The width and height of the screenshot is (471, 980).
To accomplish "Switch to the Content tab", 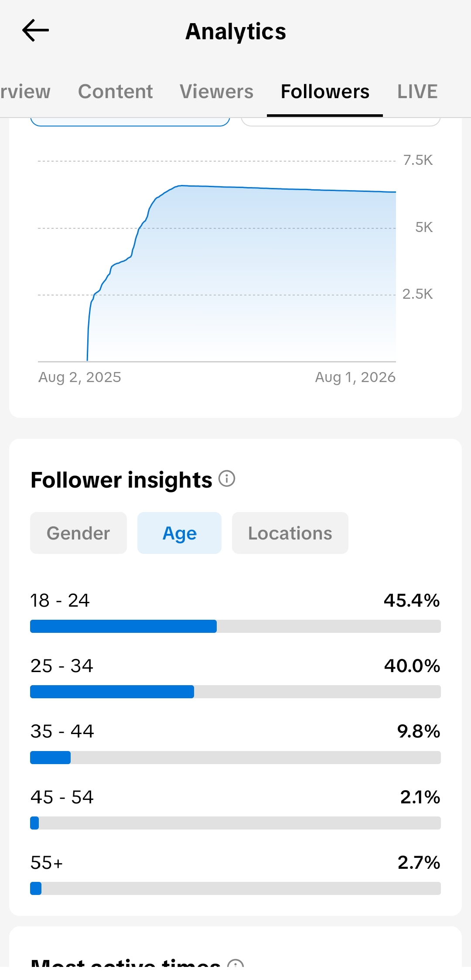I will click(x=115, y=92).
